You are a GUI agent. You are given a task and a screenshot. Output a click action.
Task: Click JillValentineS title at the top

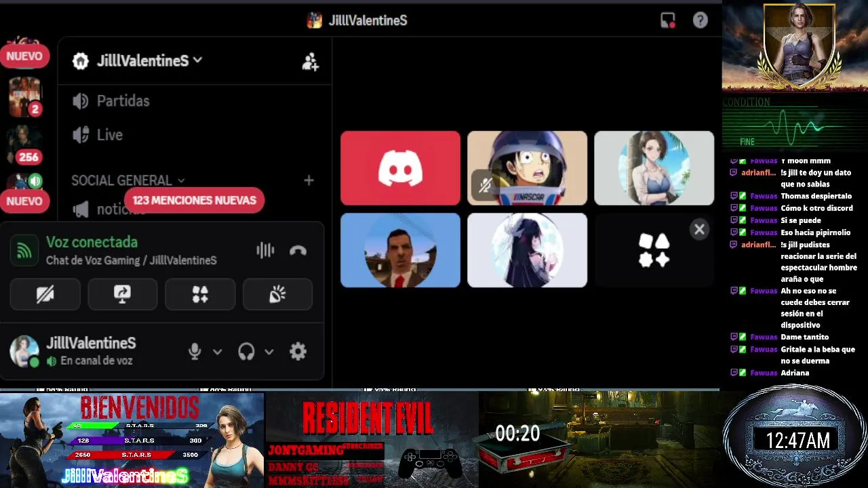tap(368, 20)
